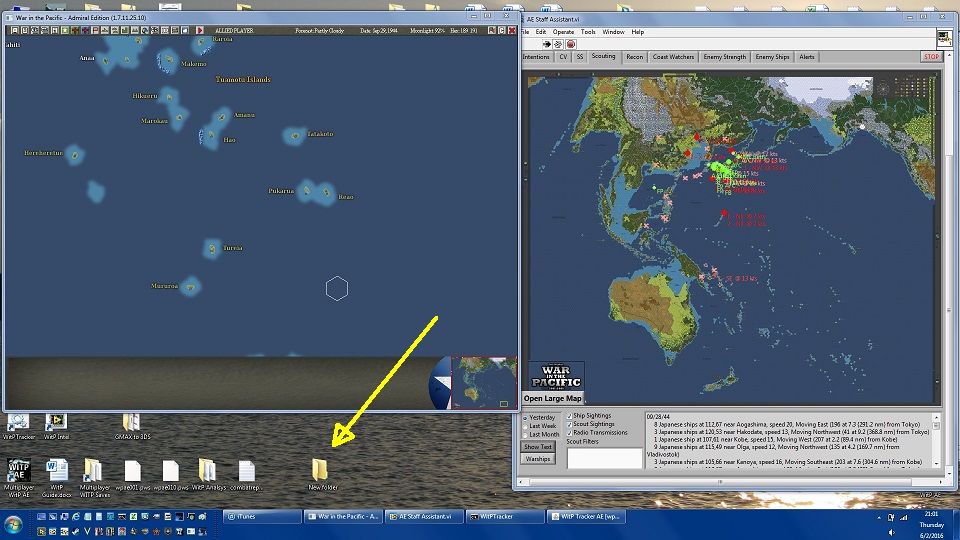Switch to WitP Tracker AE taskbar button
This screenshot has width=960, height=540.
[586, 517]
